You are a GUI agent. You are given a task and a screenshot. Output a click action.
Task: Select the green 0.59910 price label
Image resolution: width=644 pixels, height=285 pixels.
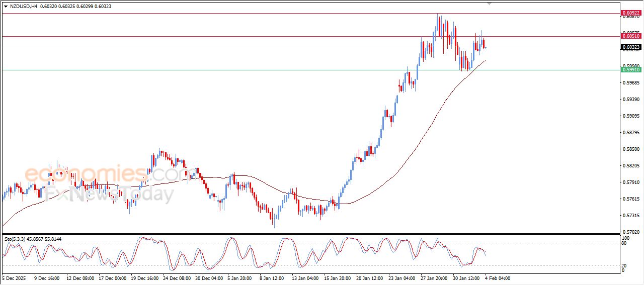(x=630, y=70)
